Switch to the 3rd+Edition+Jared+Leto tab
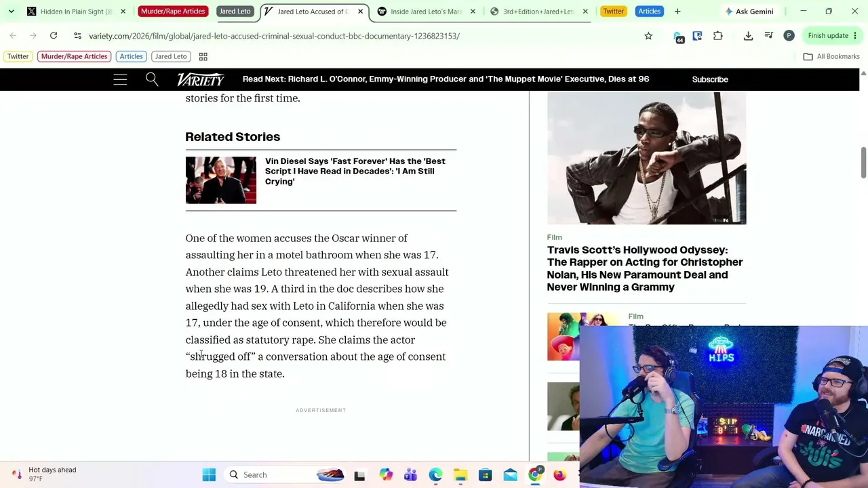 point(538,12)
